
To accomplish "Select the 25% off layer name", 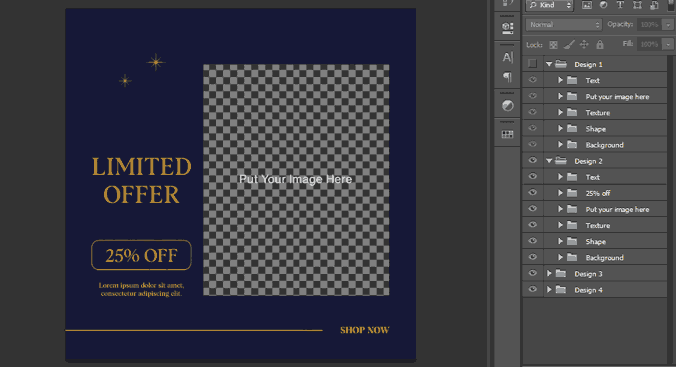I will tap(598, 193).
